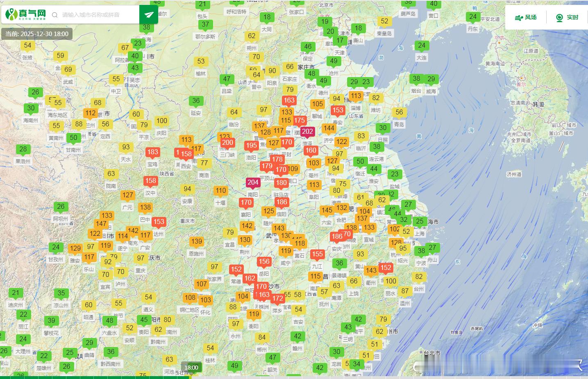Image resolution: width=588 pixels, height=379 pixels.
Task: Select the 63 marker above 陇南
Action: 111,174
